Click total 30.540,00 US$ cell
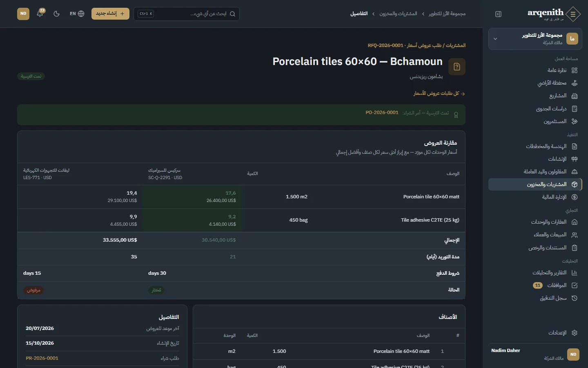 (218, 240)
